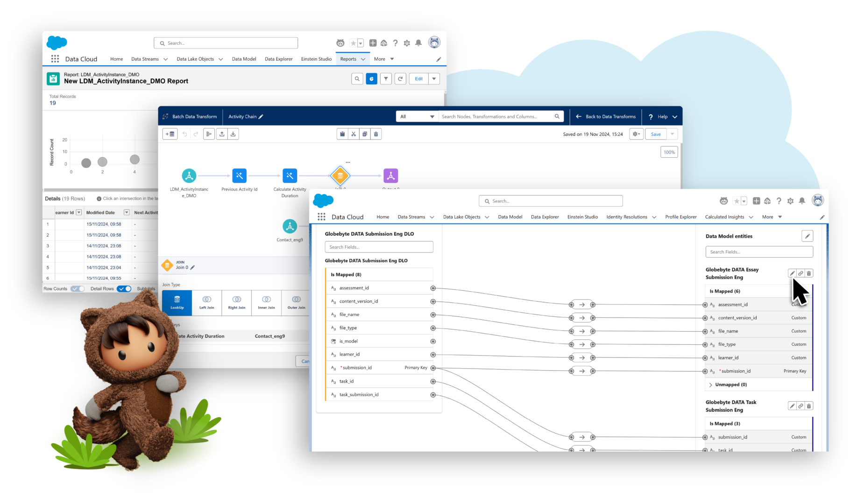The width and height of the screenshot is (857, 504).
Task: Disable the Detail Rows toggle
Action: [123, 288]
